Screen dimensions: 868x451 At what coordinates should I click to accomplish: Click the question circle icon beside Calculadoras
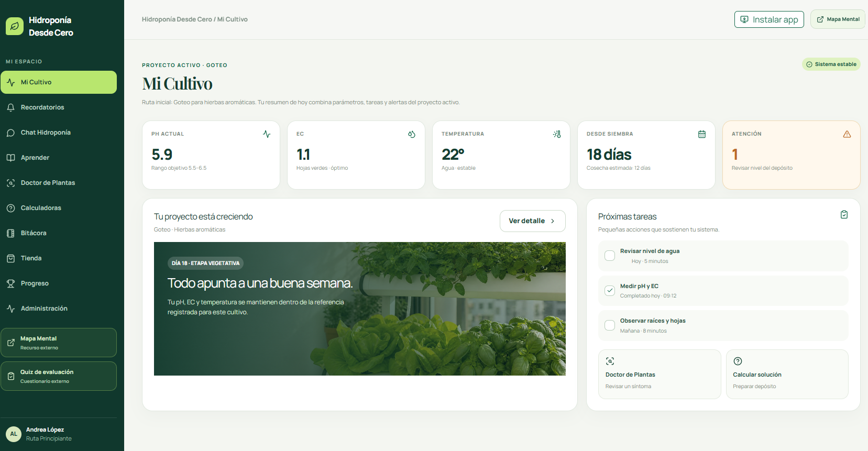pyautogui.click(x=10, y=208)
